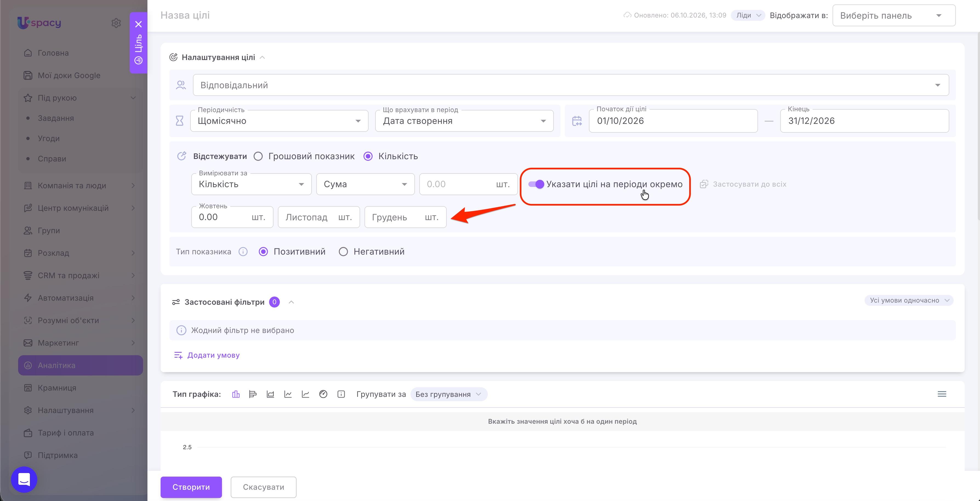
Task: Select the line chart type icon
Action: 288,394
